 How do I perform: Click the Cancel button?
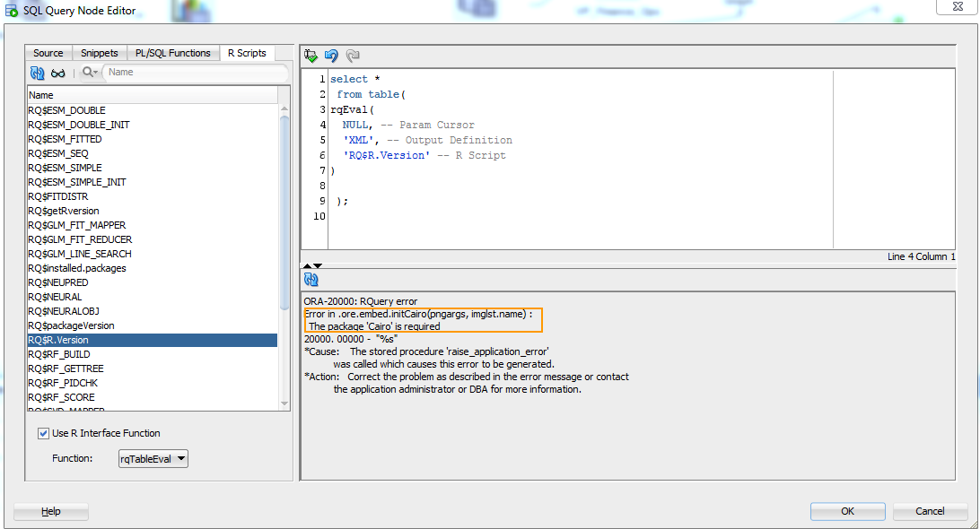click(x=930, y=511)
